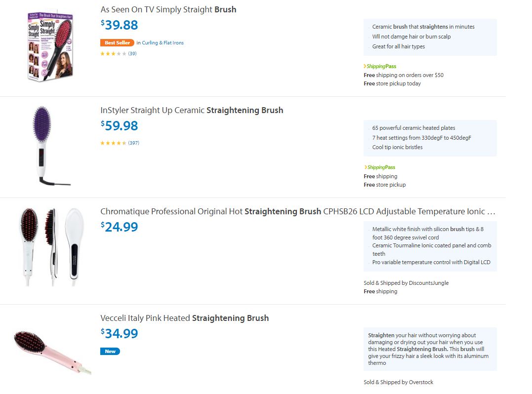Open Chromatique Professional Original Hot Straightening Brush title
The image size is (532, 394).
pyautogui.click(x=297, y=211)
